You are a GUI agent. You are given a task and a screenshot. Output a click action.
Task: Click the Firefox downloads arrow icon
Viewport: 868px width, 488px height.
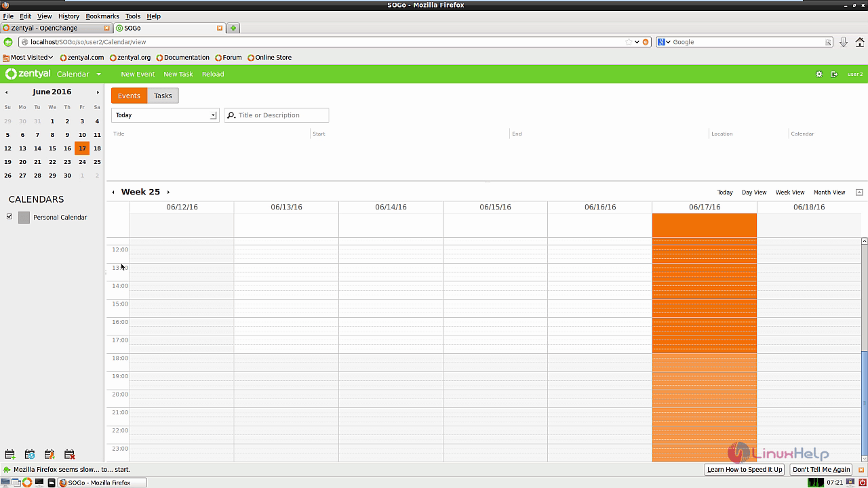(x=843, y=42)
